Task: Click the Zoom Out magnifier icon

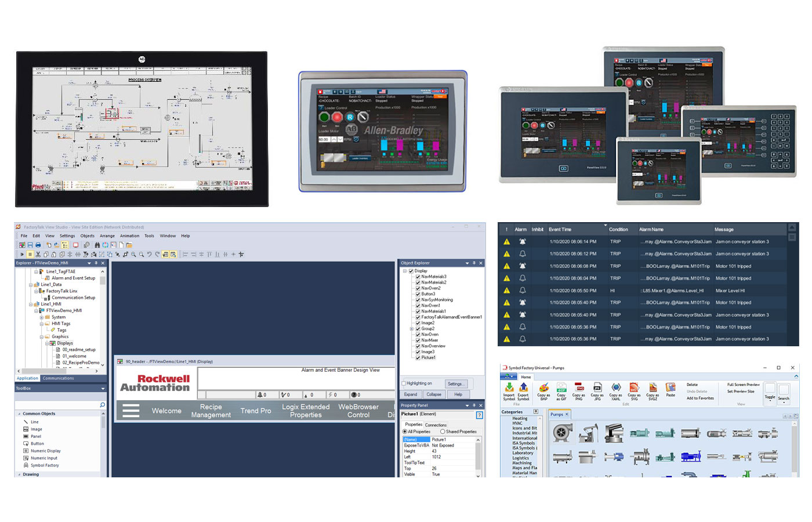Action: (x=142, y=255)
